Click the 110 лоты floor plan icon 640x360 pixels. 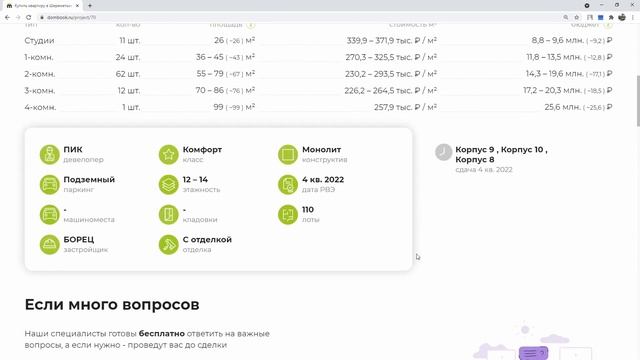(x=288, y=214)
